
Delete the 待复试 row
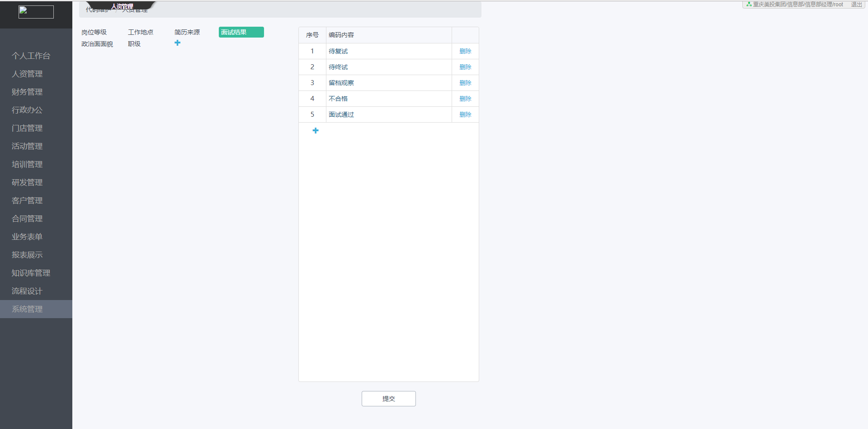tap(465, 51)
